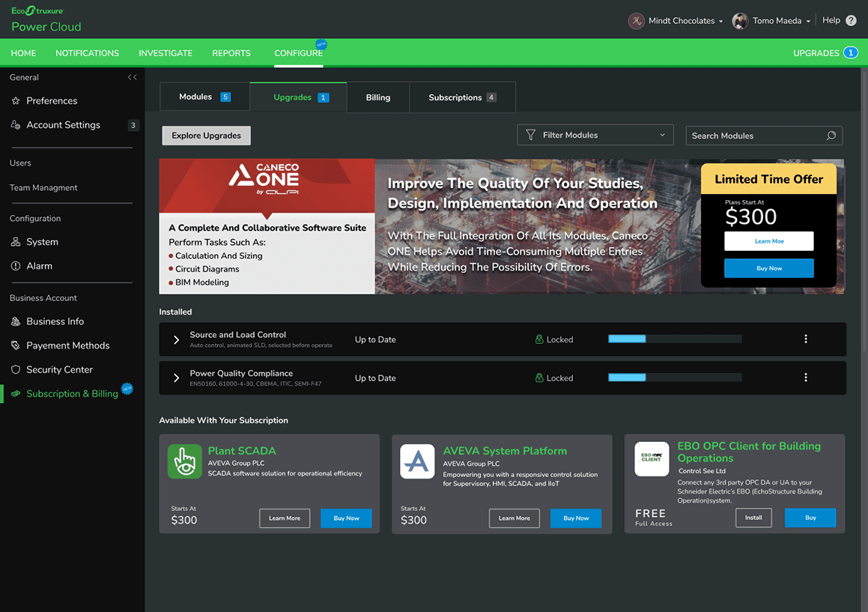Click the System configuration icon

(16, 242)
